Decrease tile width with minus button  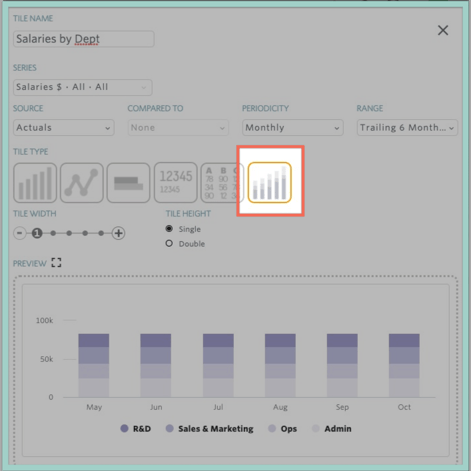20,233
